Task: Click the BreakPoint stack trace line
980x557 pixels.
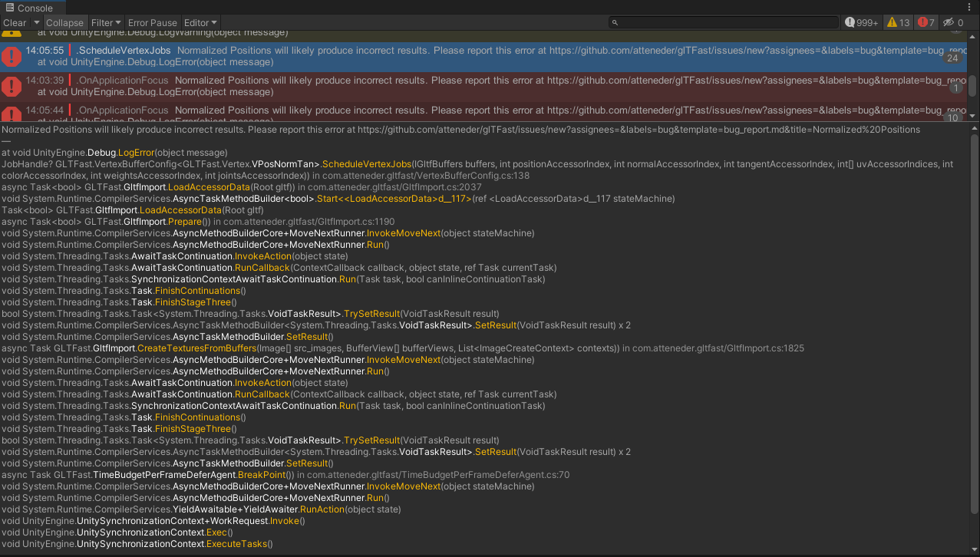Action: (x=285, y=475)
